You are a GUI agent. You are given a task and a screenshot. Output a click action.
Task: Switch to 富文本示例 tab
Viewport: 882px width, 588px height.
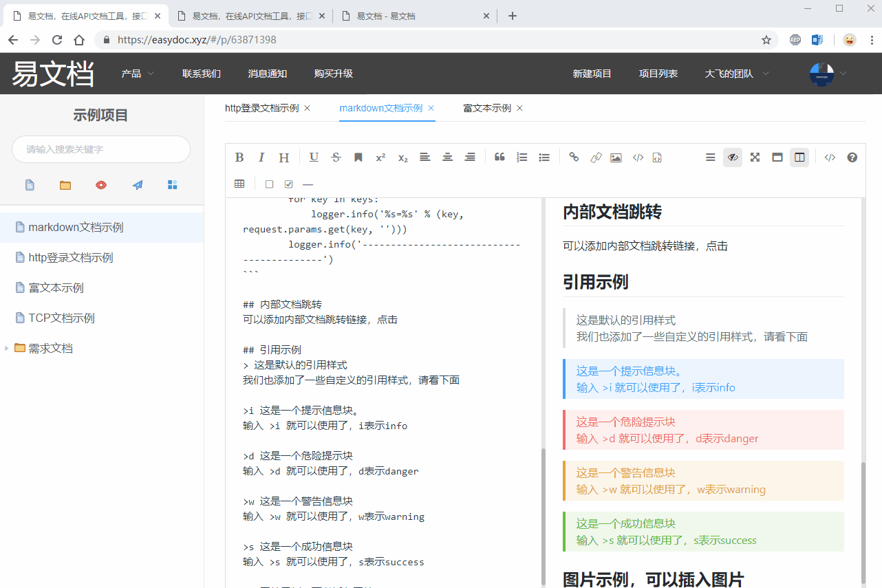click(487, 108)
